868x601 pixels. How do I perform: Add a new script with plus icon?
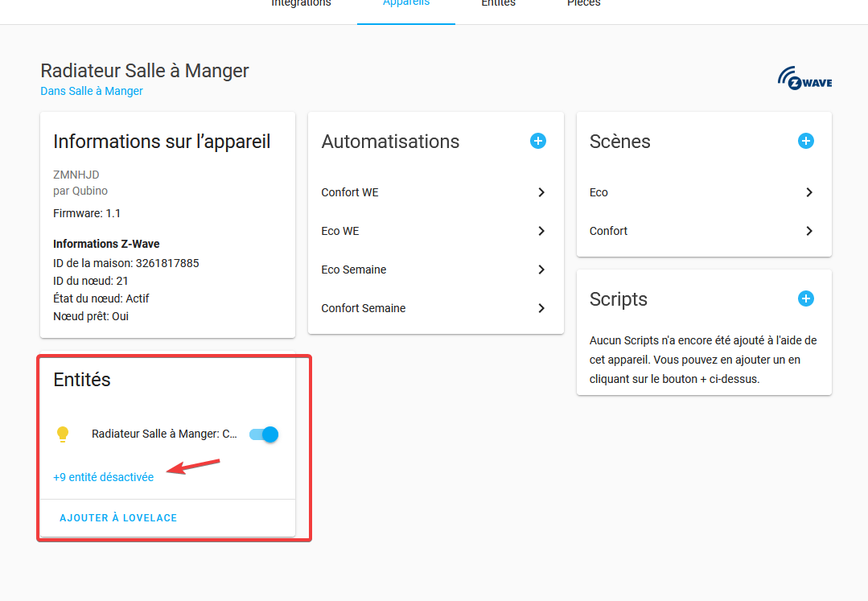806,298
